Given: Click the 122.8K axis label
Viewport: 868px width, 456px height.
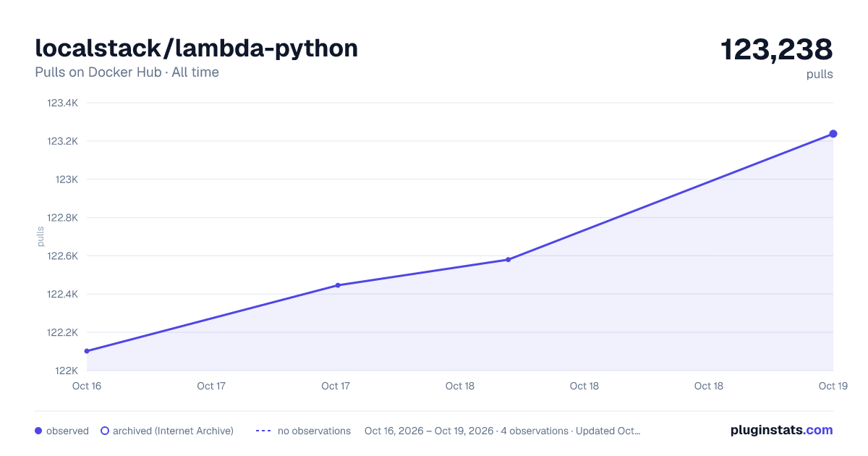Looking at the screenshot, I should (x=63, y=218).
